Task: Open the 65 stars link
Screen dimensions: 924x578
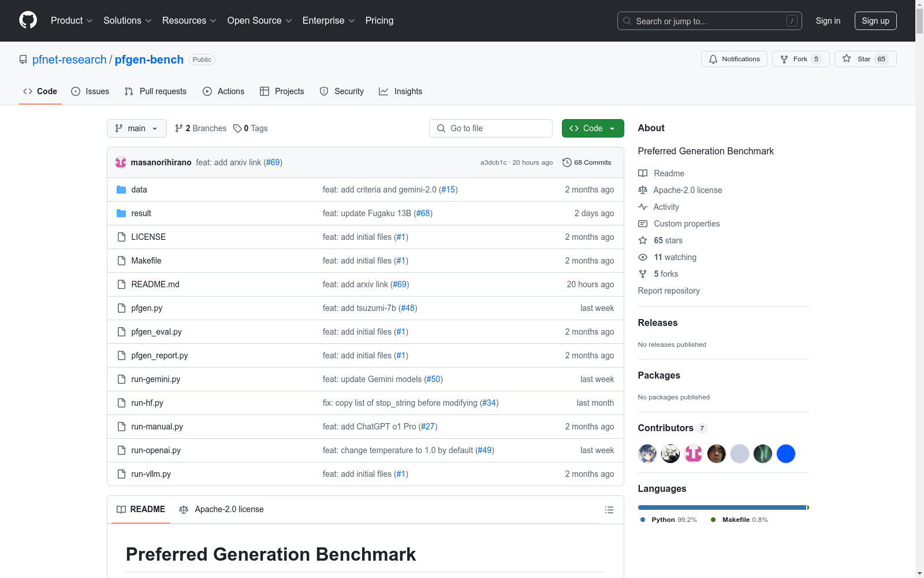Action: (661, 240)
